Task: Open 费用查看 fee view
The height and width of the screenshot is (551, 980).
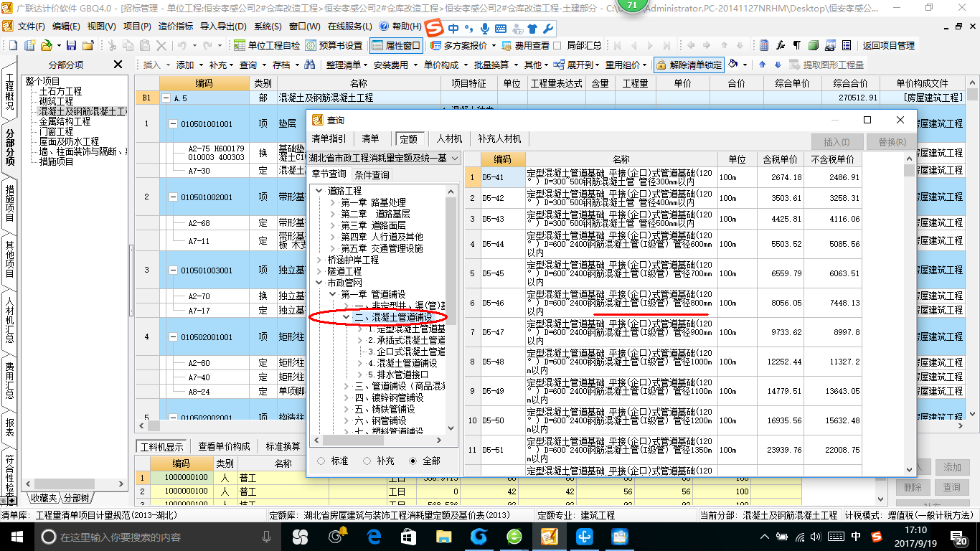Action: tap(525, 45)
